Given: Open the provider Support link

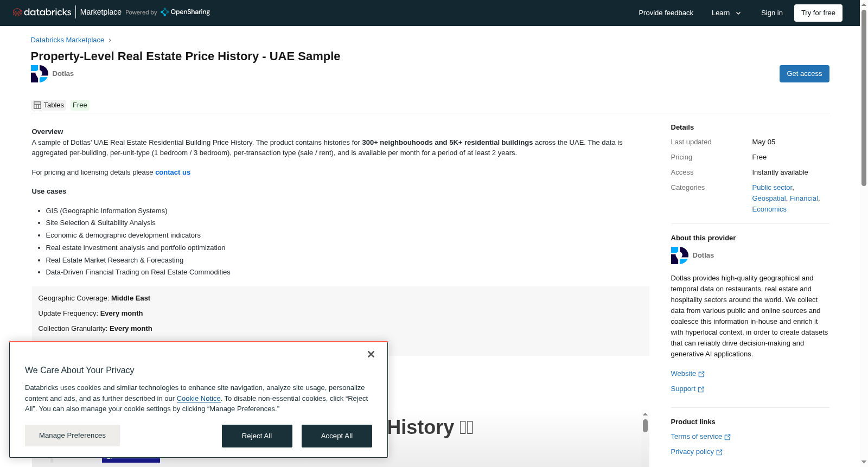Looking at the screenshot, I should pyautogui.click(x=683, y=389).
